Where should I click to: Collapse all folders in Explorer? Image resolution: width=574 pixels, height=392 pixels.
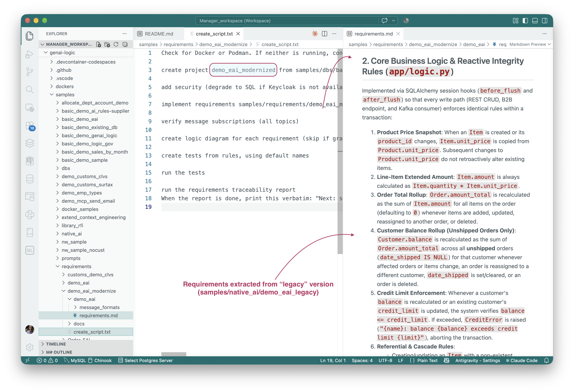[x=125, y=44]
